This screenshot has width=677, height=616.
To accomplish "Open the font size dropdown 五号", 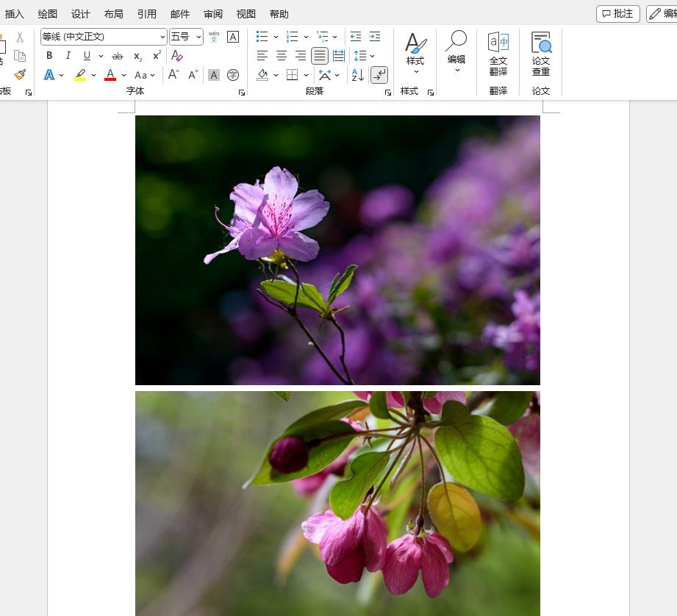I will [198, 37].
